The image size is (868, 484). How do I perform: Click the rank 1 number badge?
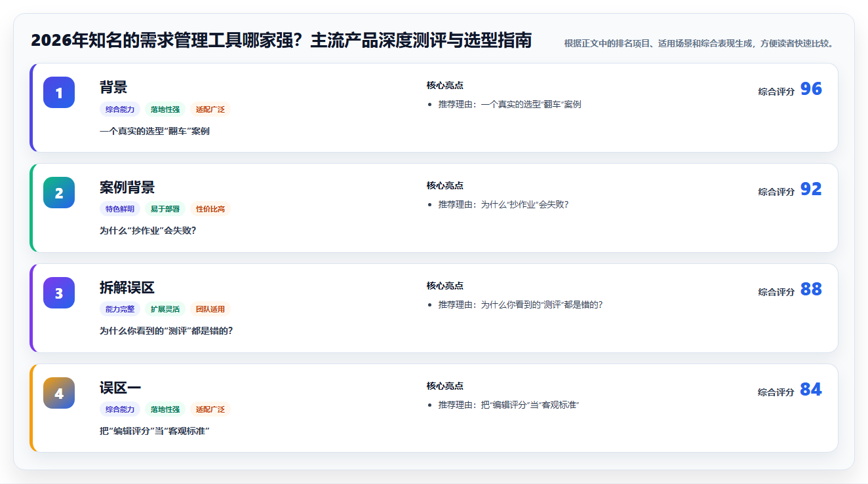pos(59,92)
